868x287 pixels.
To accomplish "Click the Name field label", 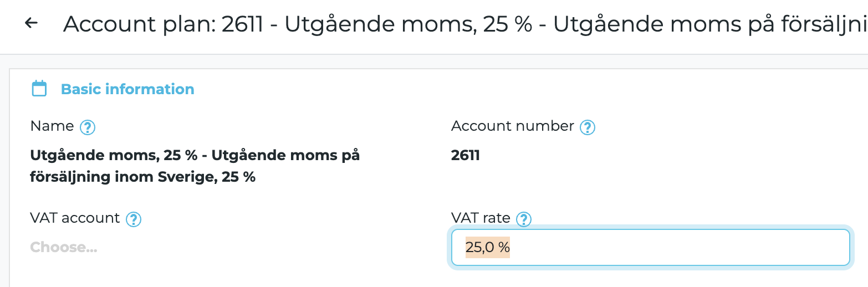I will pyautogui.click(x=52, y=126).
